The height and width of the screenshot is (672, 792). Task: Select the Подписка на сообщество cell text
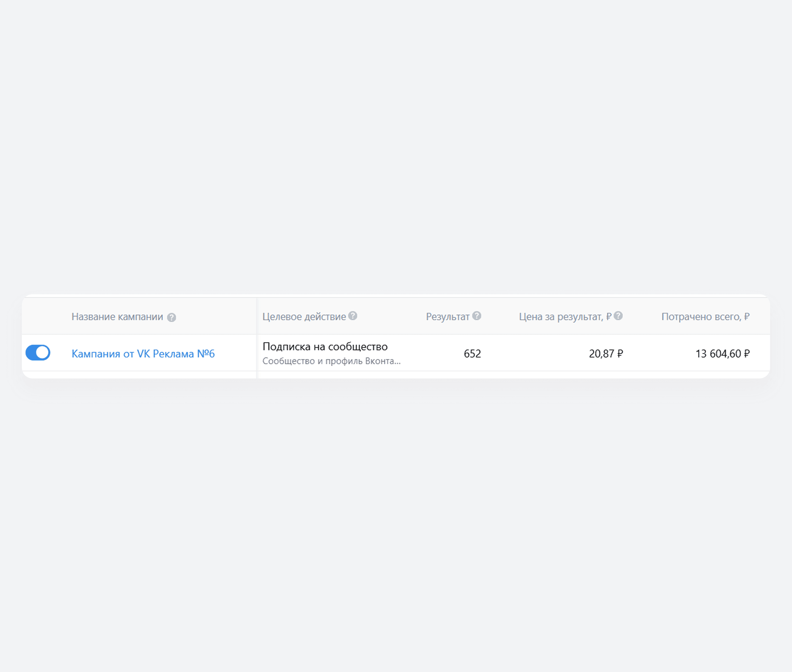tap(325, 347)
